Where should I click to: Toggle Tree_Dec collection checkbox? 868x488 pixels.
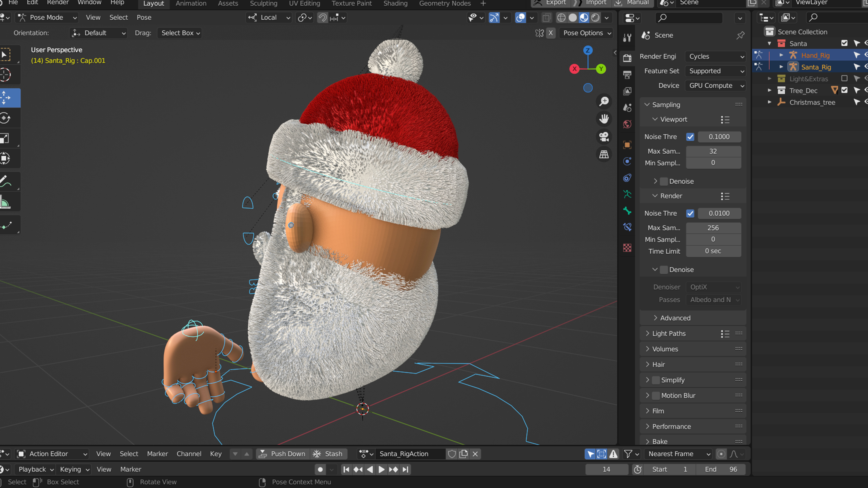coord(844,90)
